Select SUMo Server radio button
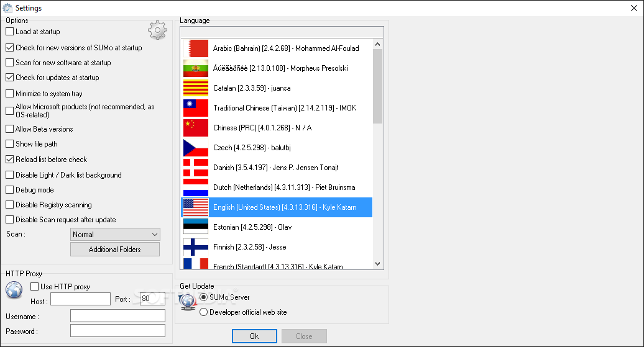Screen dimensions: 644x347 (x=203, y=297)
